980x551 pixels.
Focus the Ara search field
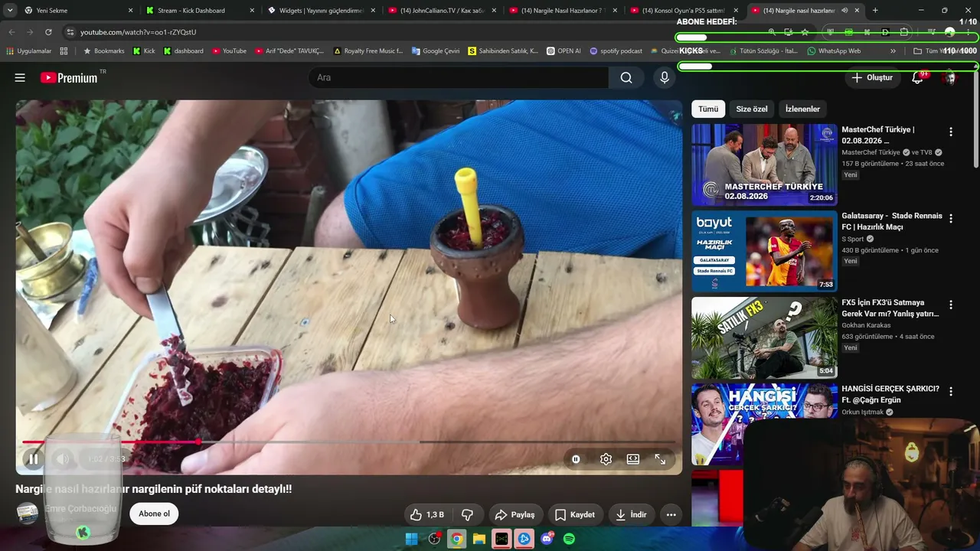pos(459,77)
